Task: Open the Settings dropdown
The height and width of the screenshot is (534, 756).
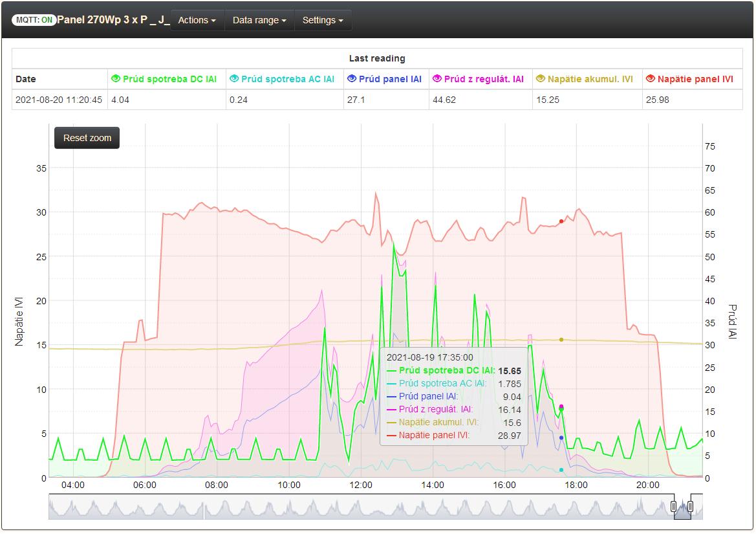Action: [x=323, y=20]
